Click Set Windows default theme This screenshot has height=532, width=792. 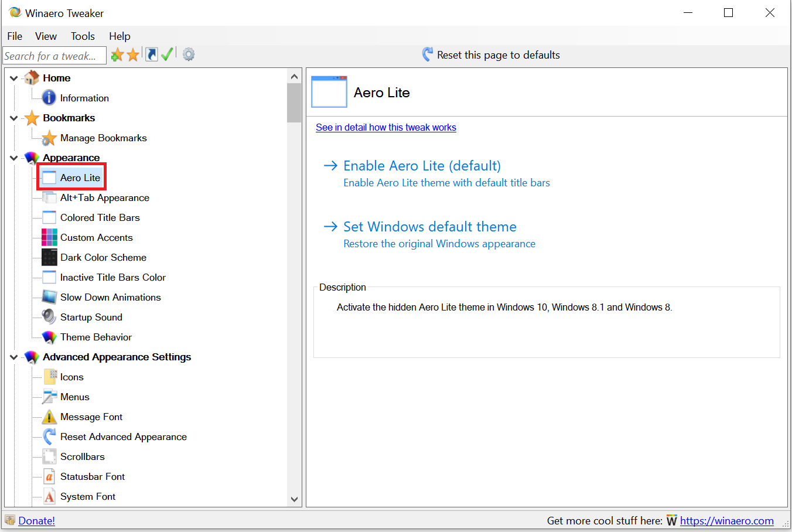tap(430, 227)
